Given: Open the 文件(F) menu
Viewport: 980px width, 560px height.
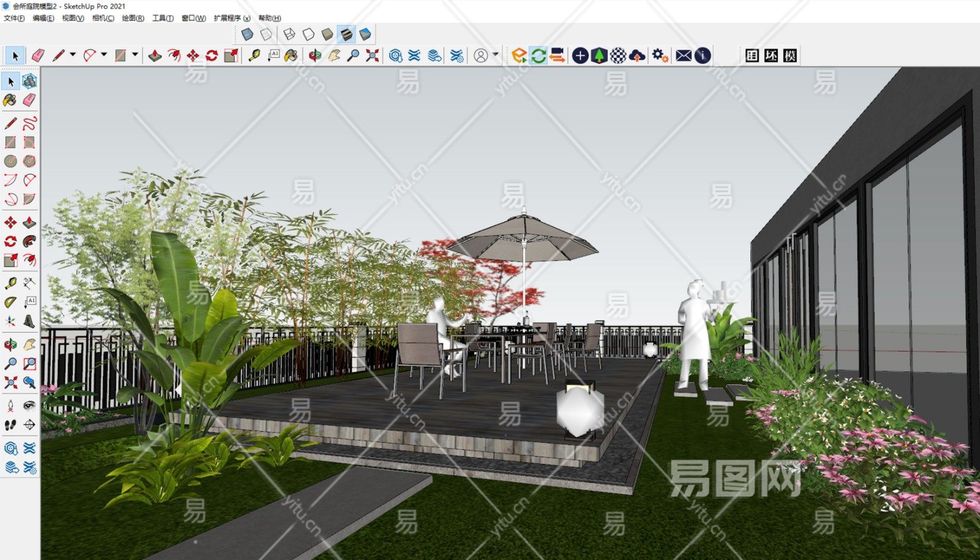Looking at the screenshot, I should (x=14, y=18).
